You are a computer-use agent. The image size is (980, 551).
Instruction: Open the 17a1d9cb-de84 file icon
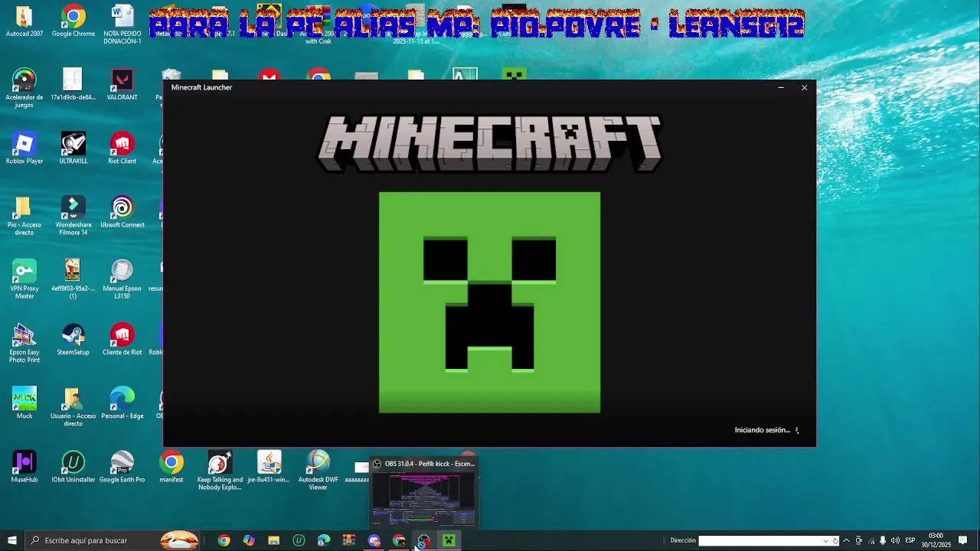(x=73, y=84)
